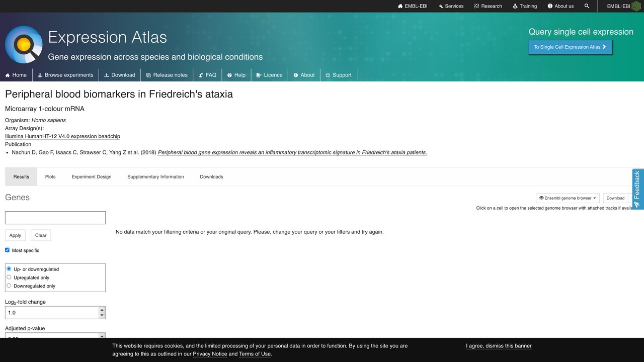Viewport: 644px width, 362px height.
Task: Open the search magnifier in top bar
Action: [x=587, y=6]
